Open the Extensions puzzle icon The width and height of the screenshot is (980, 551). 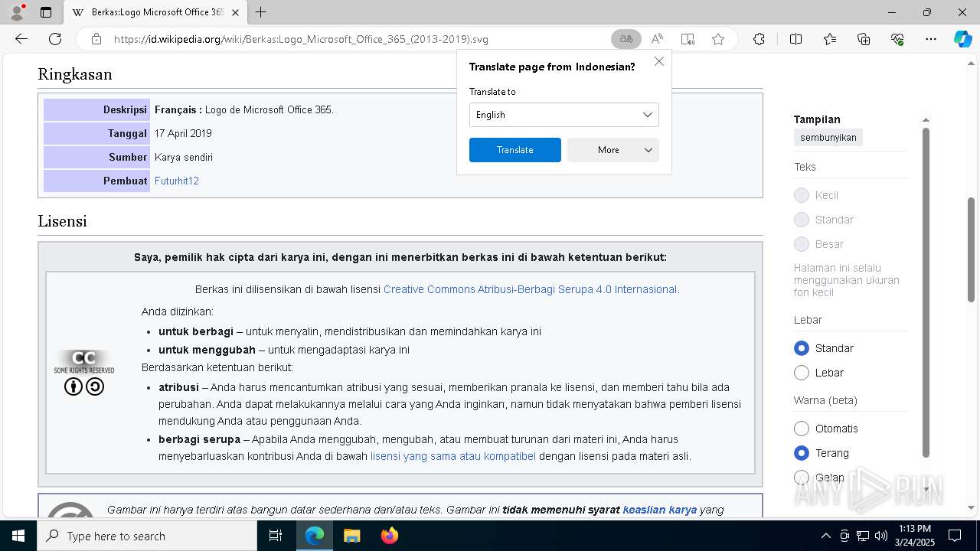[x=759, y=39]
